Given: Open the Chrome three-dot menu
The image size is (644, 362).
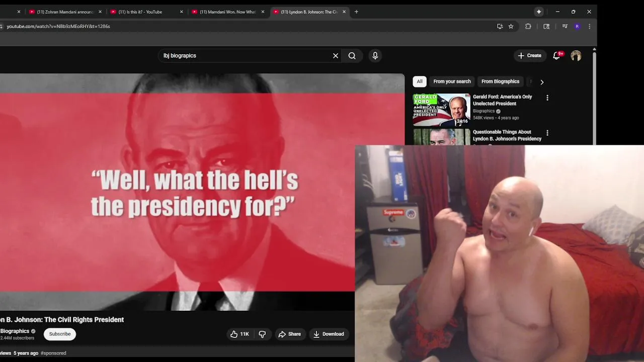Looking at the screenshot, I should pos(589,27).
